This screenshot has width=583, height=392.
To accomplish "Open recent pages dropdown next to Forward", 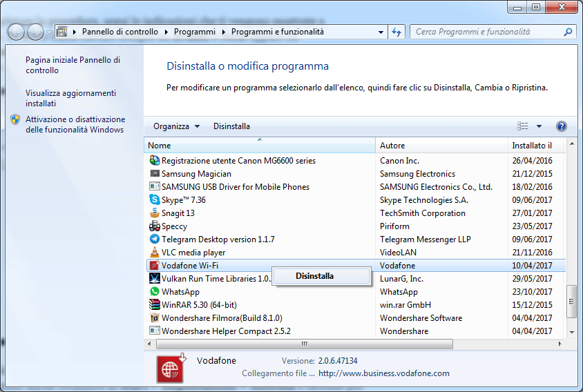I will (49, 32).
